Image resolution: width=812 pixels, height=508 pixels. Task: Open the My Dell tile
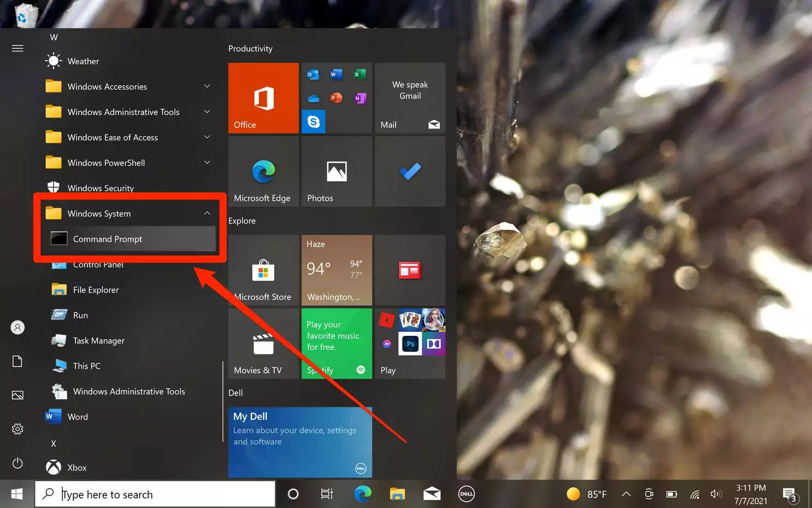[300, 442]
